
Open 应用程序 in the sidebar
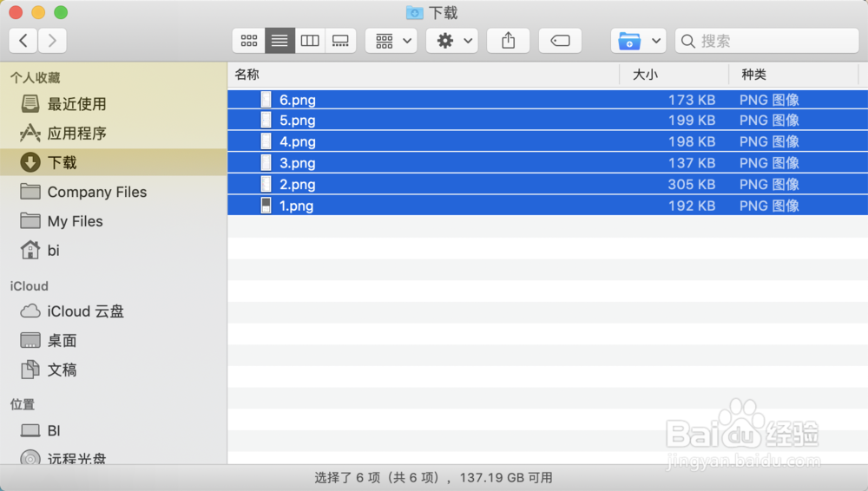pyautogui.click(x=114, y=133)
